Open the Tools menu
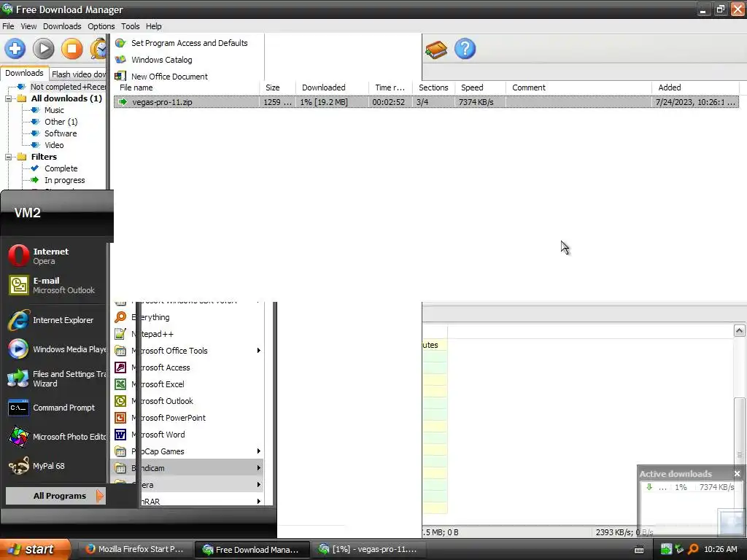The width and height of the screenshot is (747, 560). 130,26
